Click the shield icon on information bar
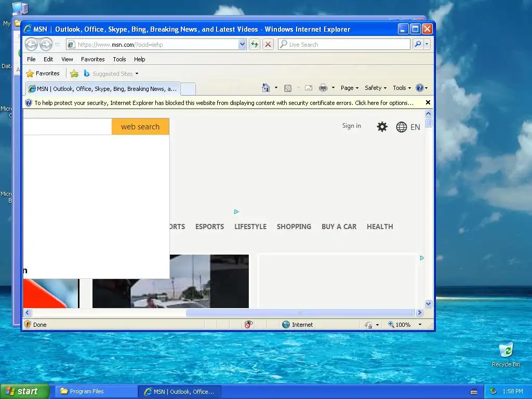This screenshot has width=532, height=399. (29, 103)
